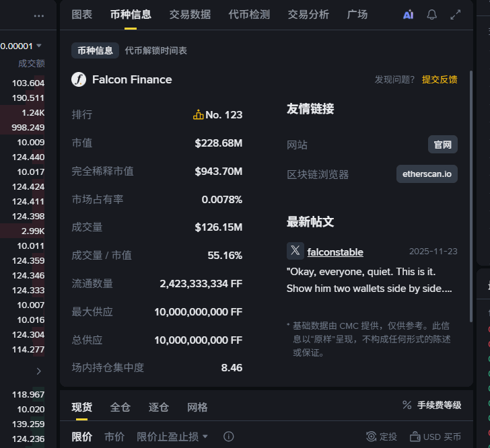
Task: Click the recurring-buy 定投 icon
Action: pos(372,437)
